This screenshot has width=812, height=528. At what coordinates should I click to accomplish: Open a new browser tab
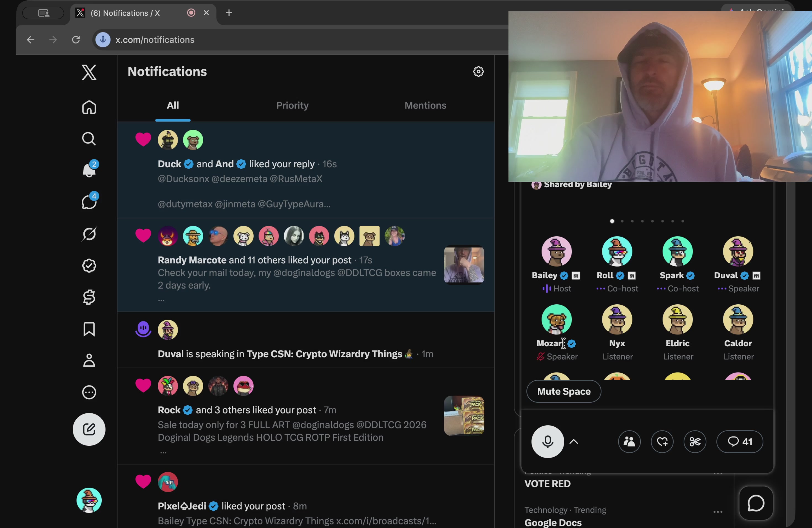(x=229, y=13)
